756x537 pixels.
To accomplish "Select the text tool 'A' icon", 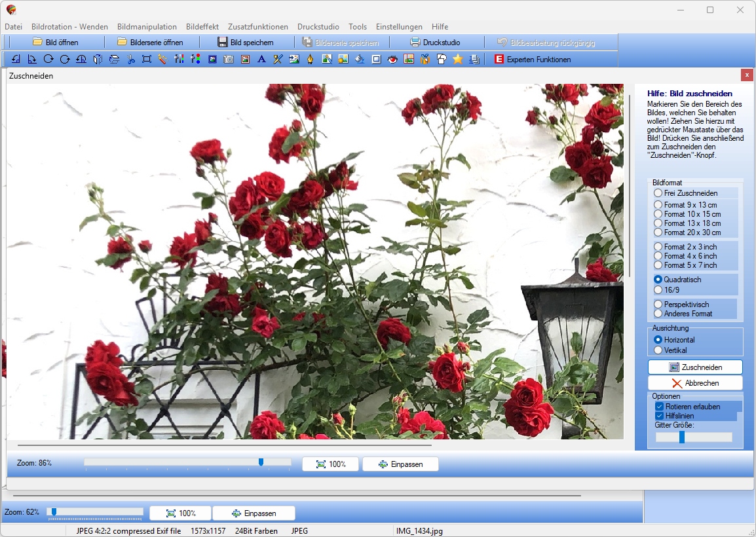I will 261,60.
